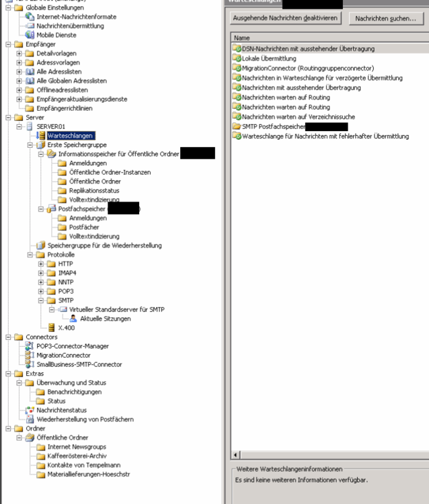This screenshot has height=504, width=429.
Task: Select the Mobile Dienste icon
Action: click(x=30, y=35)
